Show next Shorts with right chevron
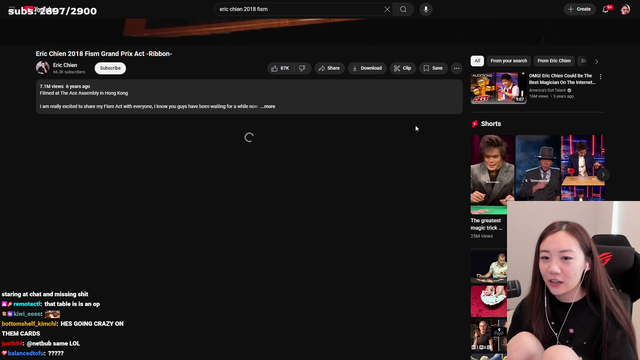This screenshot has width=640, height=360. click(603, 175)
